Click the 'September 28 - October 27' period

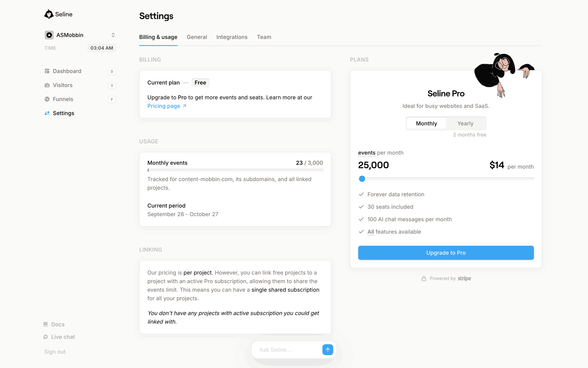point(183,214)
